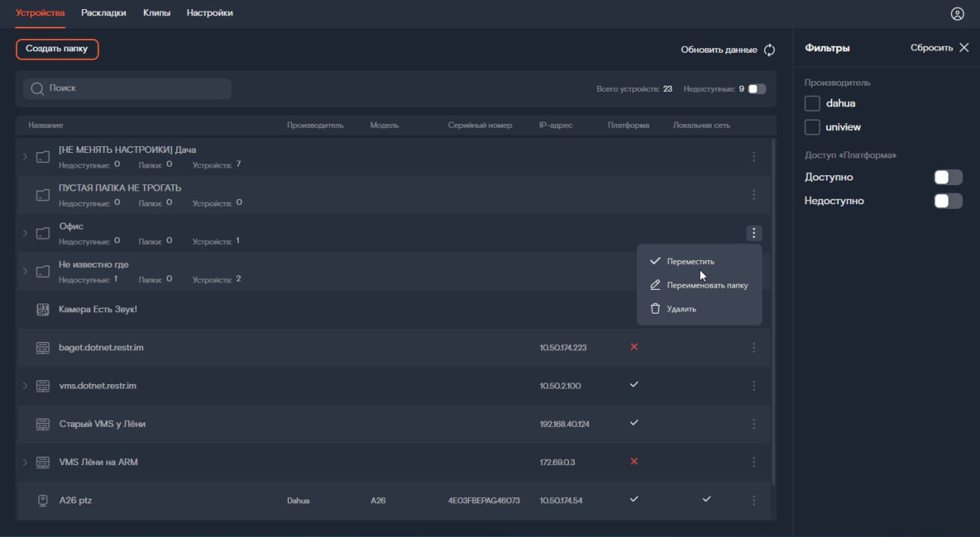Click folder icon of ПУСТАЯ ПАПКА НЕ ТРОГАТЬ
The height and width of the screenshot is (537, 980).
point(43,195)
